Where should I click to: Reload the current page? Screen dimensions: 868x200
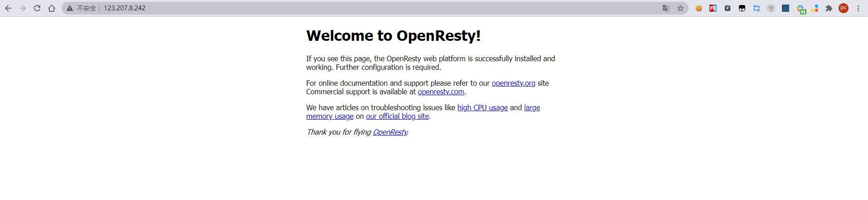pos(37,8)
